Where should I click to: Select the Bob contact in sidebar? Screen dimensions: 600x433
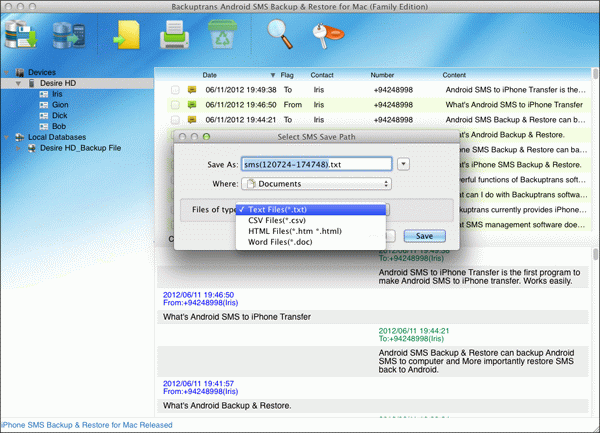59,126
